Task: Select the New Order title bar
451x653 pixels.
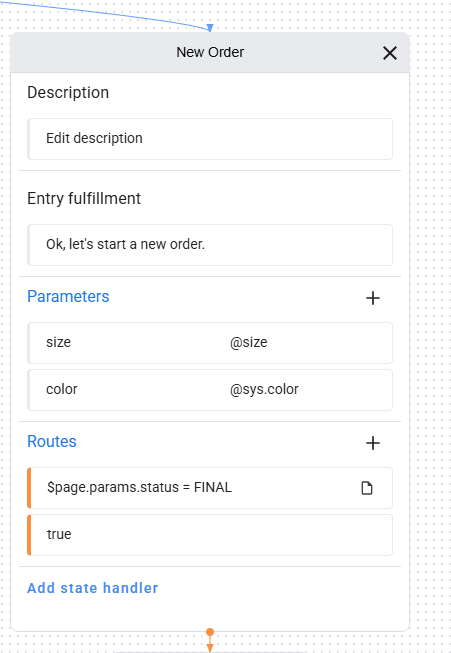Action: (210, 52)
